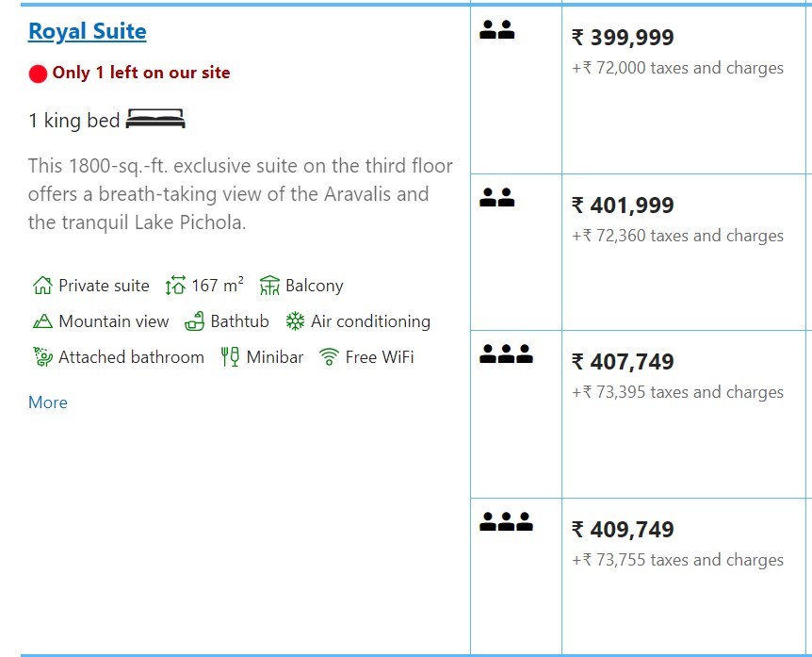Select the ₹ 409,749 price option

coord(623,530)
